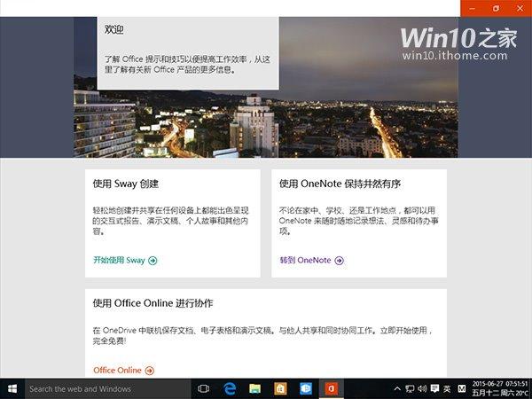Select the 使用 Office Online 进行协作 heading
The width and height of the screenshot is (532, 399).
click(x=153, y=303)
